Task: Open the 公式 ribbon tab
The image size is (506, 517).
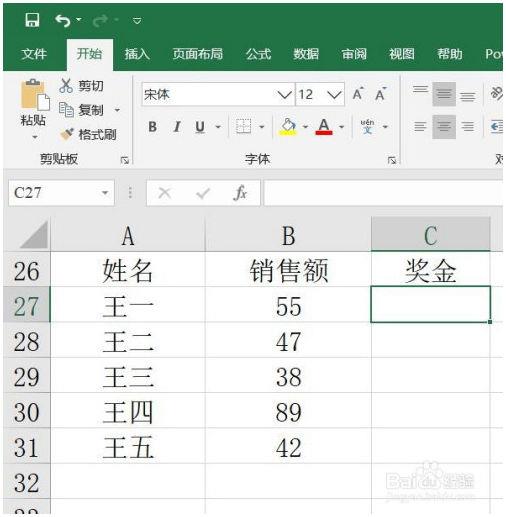Action: (258, 54)
